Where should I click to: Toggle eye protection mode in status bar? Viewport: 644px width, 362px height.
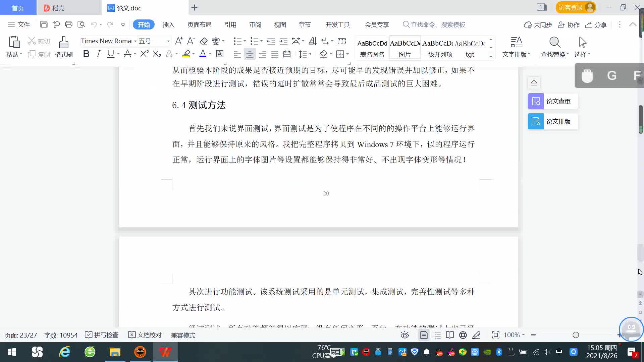(x=405, y=335)
